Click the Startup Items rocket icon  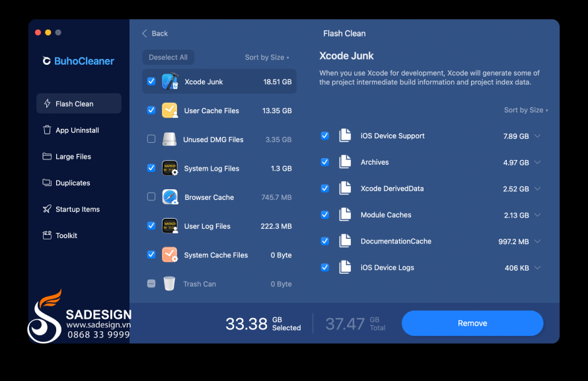(x=47, y=209)
